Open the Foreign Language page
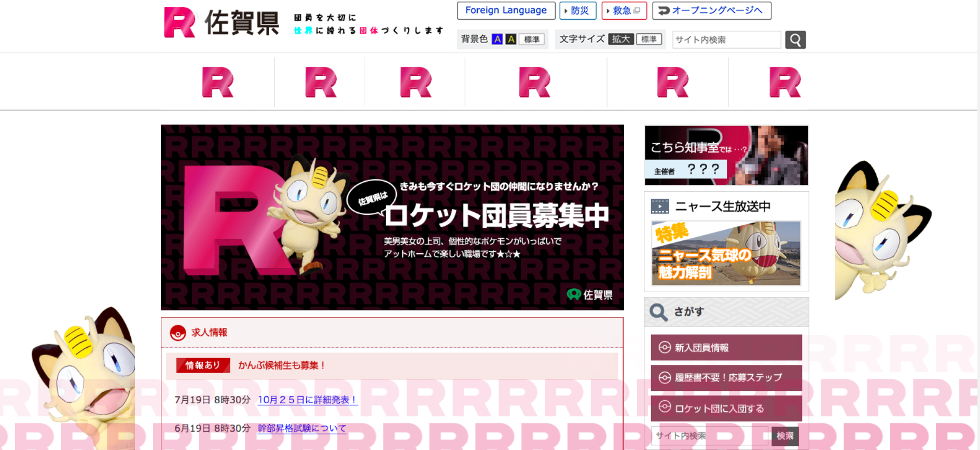The width and height of the screenshot is (980, 450). click(506, 10)
